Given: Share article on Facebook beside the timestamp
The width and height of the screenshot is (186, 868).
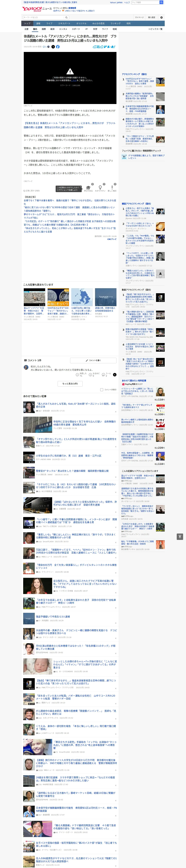Looking at the screenshot, I should [58, 47].
